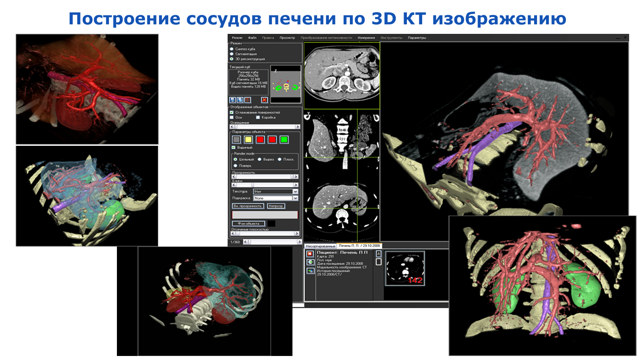Open the Измерения menu
Screen dimensions: 644x363
tap(366, 38)
